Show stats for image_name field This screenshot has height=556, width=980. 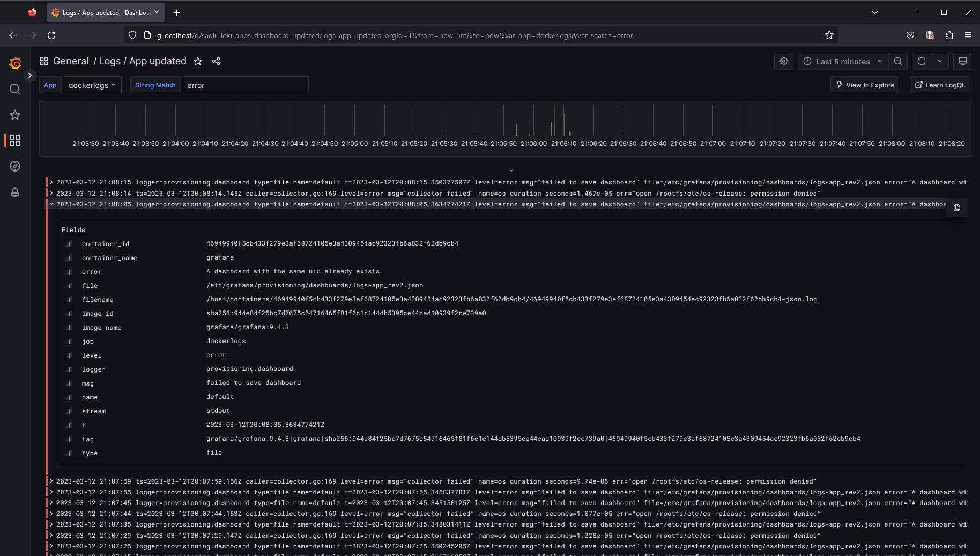click(x=69, y=328)
